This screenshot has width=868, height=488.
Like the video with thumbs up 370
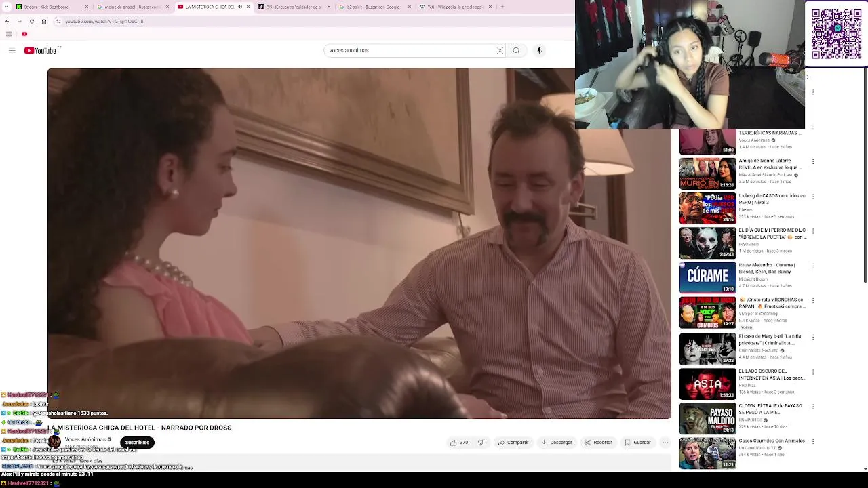click(459, 443)
